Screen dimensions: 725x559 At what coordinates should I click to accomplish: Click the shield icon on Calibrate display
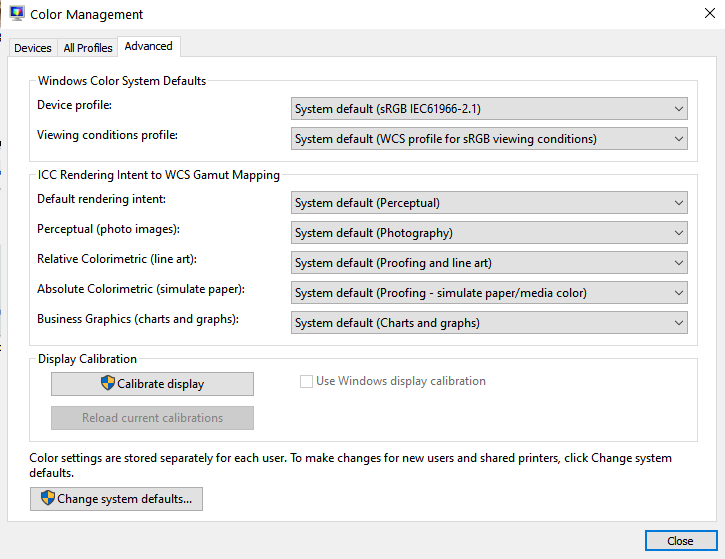click(x=107, y=383)
